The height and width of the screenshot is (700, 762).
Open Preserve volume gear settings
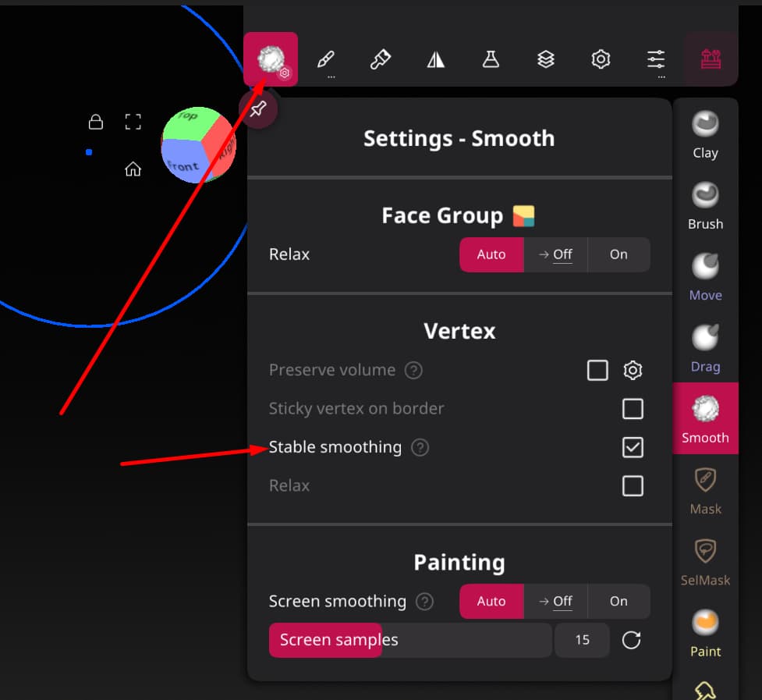pos(633,371)
